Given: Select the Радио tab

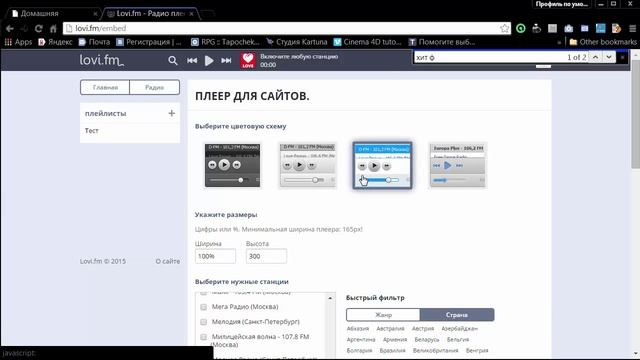Looking at the screenshot, I should click(154, 87).
